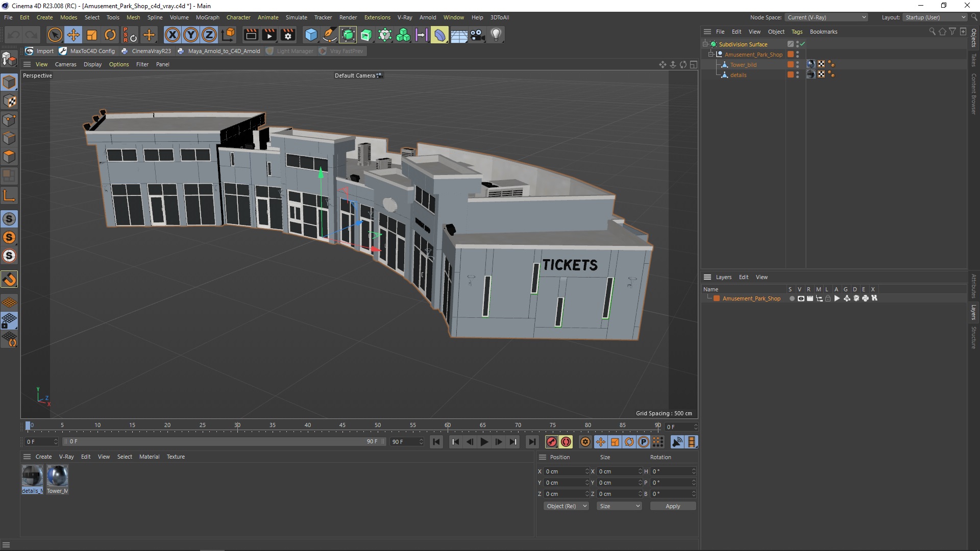This screenshot has width=980, height=551.
Task: Click CinemaVrayR23 script button
Action: coord(146,51)
